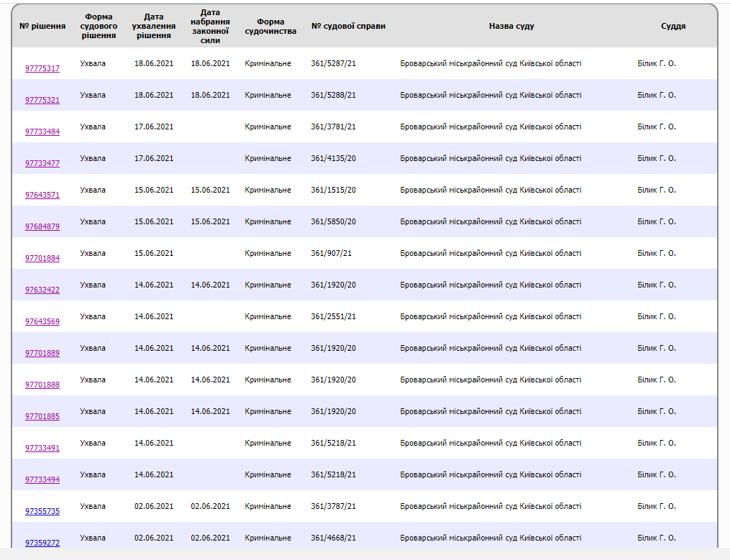Screen dimensions: 730x560
Task: View decision 97733491
Action: (x=42, y=449)
